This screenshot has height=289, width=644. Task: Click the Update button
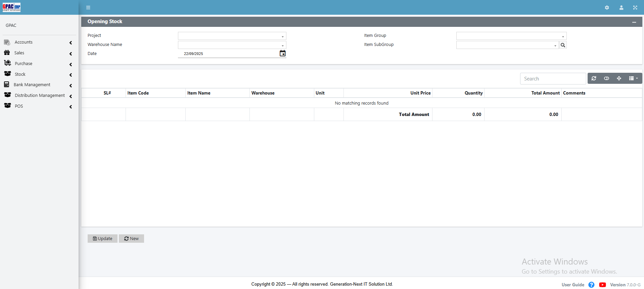coord(102,238)
